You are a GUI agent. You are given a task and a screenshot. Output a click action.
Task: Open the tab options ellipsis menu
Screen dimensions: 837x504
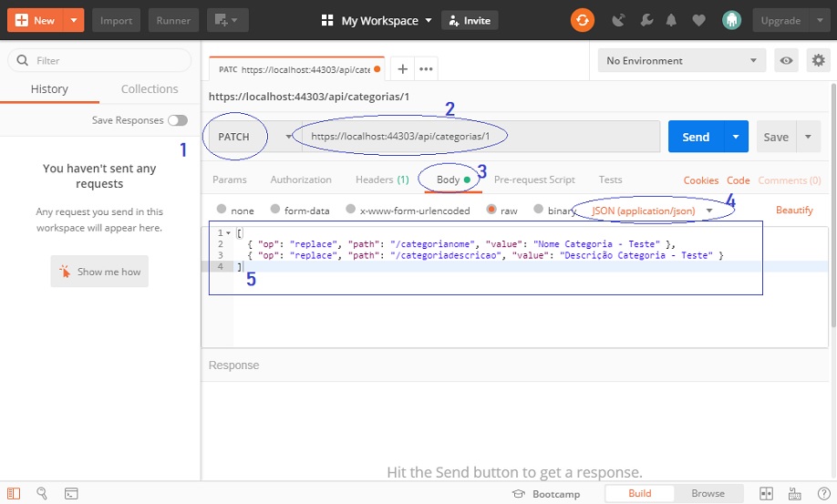click(x=426, y=68)
